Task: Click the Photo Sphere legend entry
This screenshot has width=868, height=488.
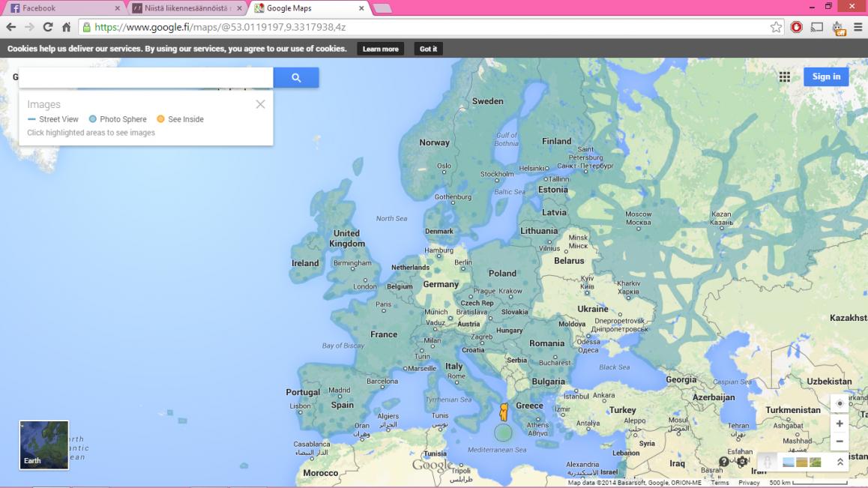Action: 118,119
